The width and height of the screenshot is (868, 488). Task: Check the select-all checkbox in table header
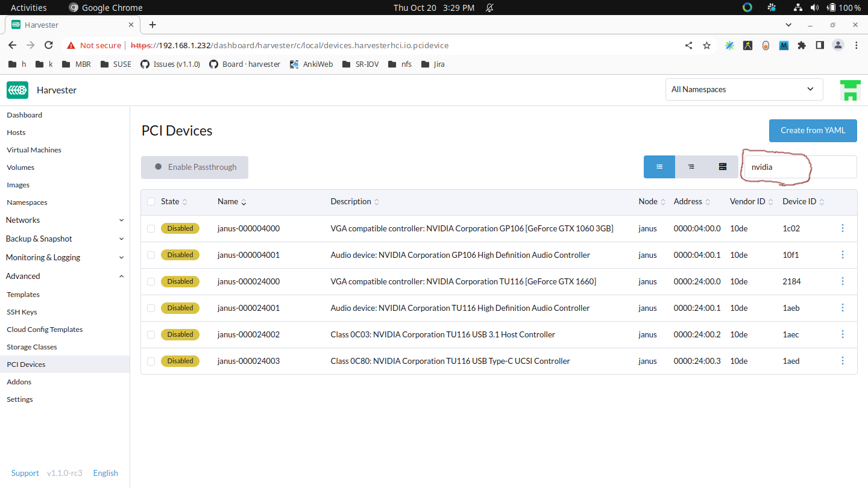pyautogui.click(x=151, y=201)
